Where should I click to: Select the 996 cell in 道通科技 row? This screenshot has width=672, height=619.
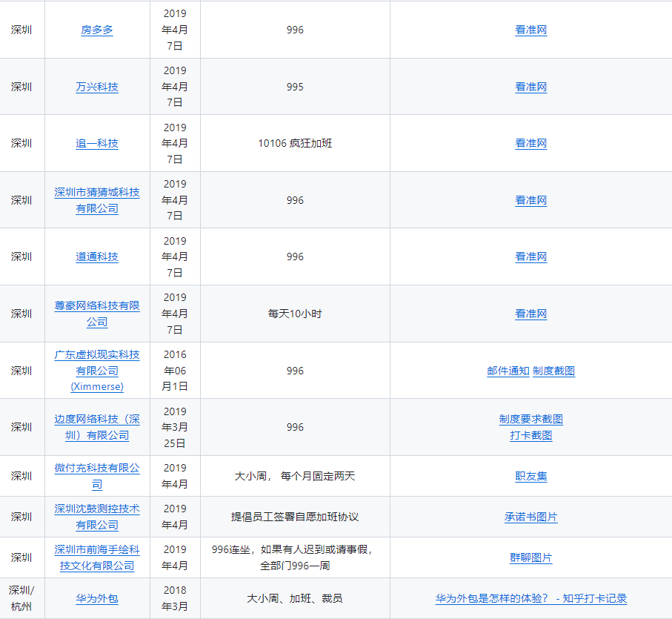295,256
